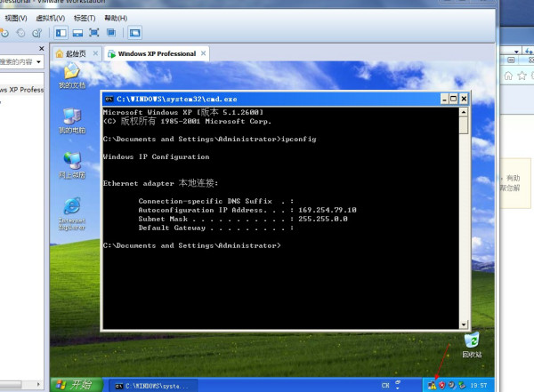534x392 pixels.
Task: Open the snapshot manager wrench icon
Action: (x=36, y=33)
